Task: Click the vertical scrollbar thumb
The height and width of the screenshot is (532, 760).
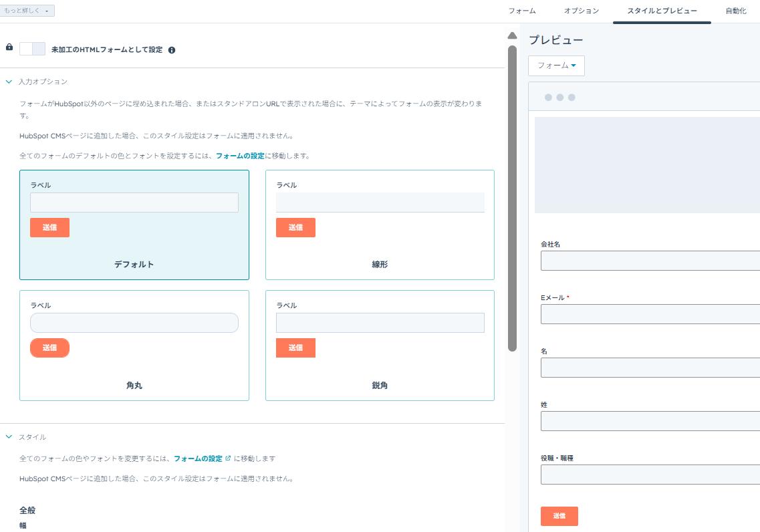Action: click(512, 197)
